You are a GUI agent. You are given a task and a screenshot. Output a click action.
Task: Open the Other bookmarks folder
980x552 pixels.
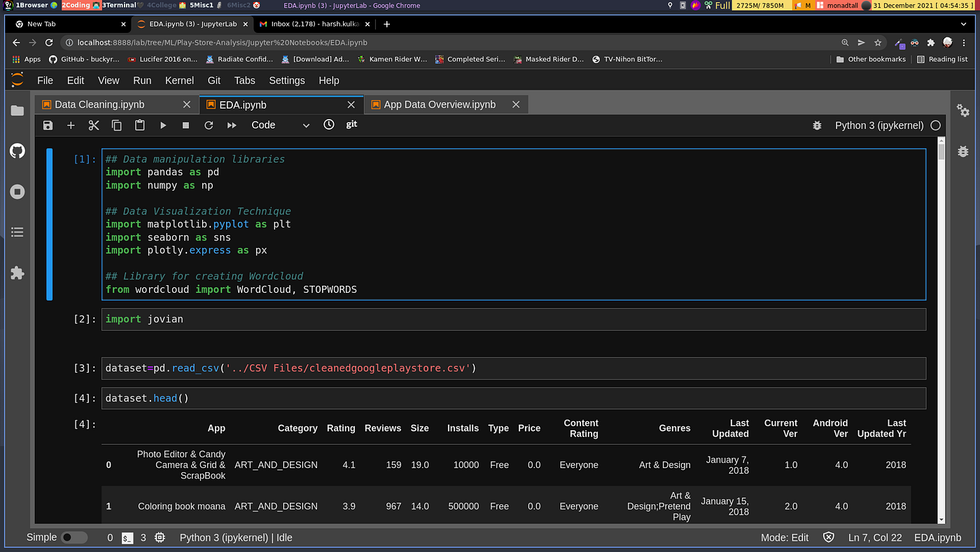click(871, 60)
